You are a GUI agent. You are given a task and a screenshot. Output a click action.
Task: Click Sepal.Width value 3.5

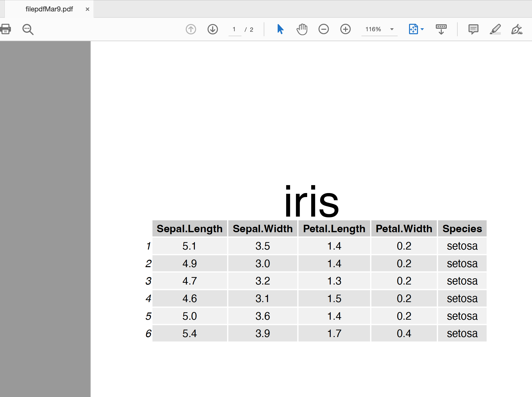(x=263, y=246)
